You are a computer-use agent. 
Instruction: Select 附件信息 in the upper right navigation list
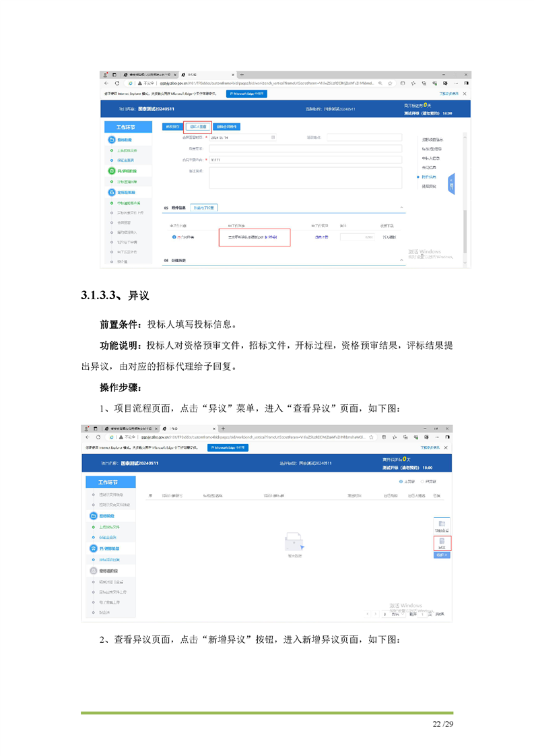pyautogui.click(x=428, y=177)
